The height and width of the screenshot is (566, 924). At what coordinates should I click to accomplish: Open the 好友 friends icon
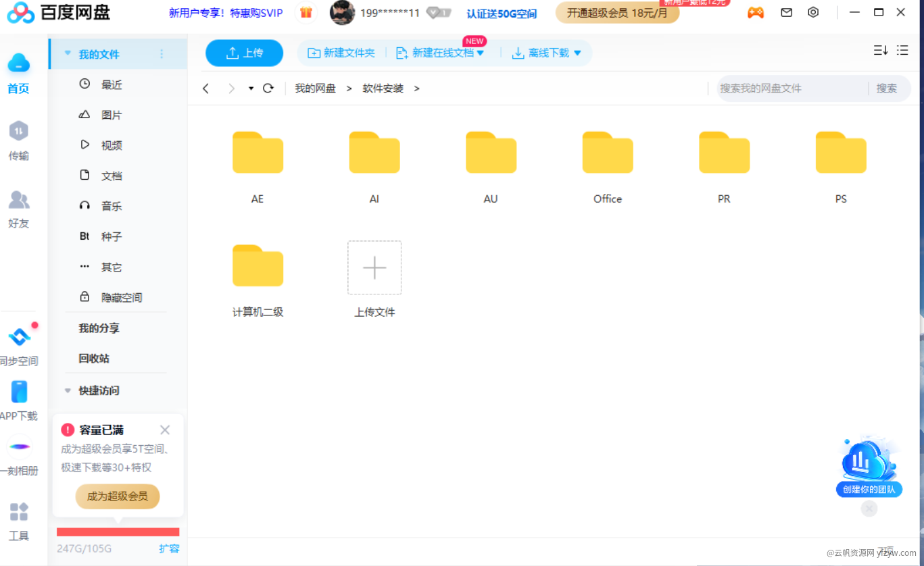click(18, 199)
